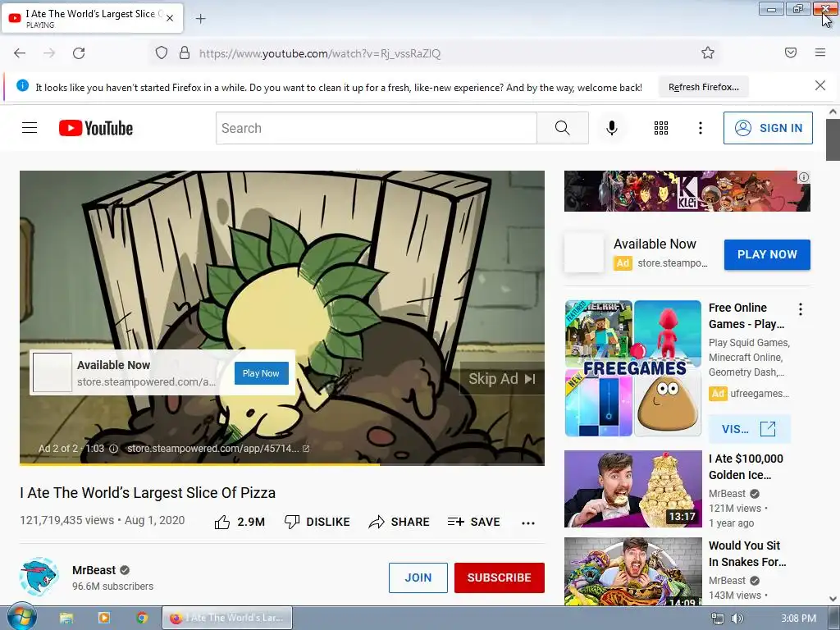Open more actions ellipsis under video
The image size is (840, 630).
(x=528, y=523)
